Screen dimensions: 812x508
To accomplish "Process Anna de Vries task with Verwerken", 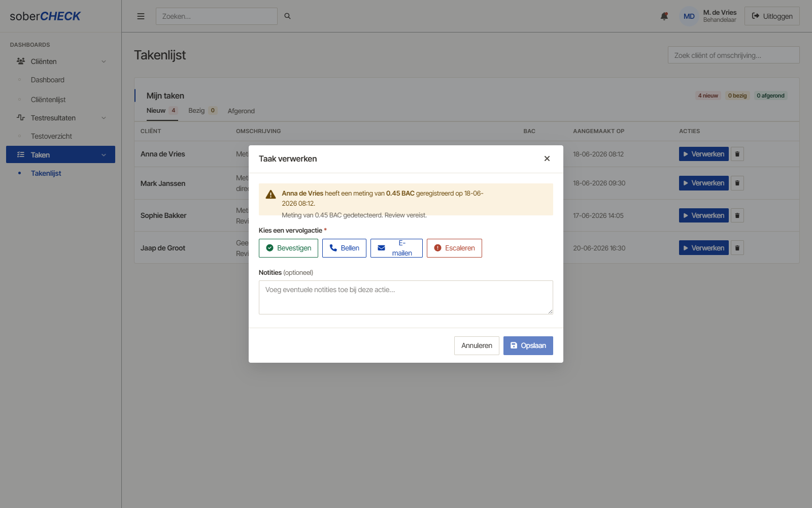I will (703, 154).
